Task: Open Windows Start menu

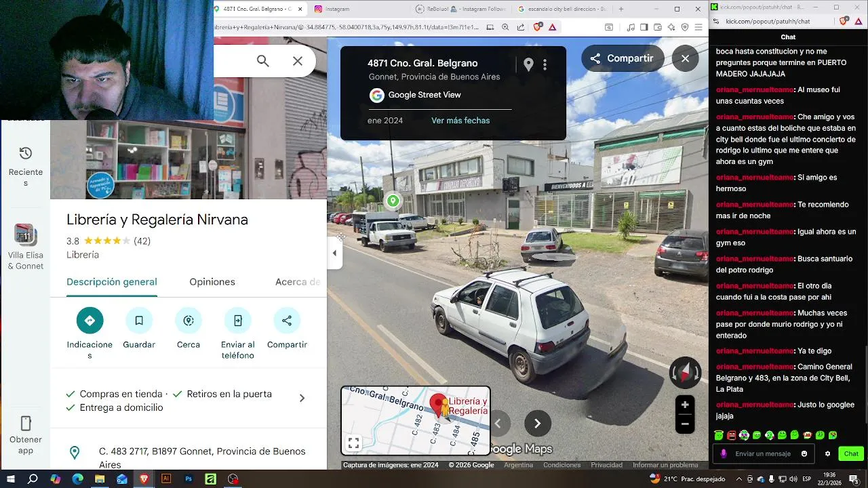Action: pos(10,479)
